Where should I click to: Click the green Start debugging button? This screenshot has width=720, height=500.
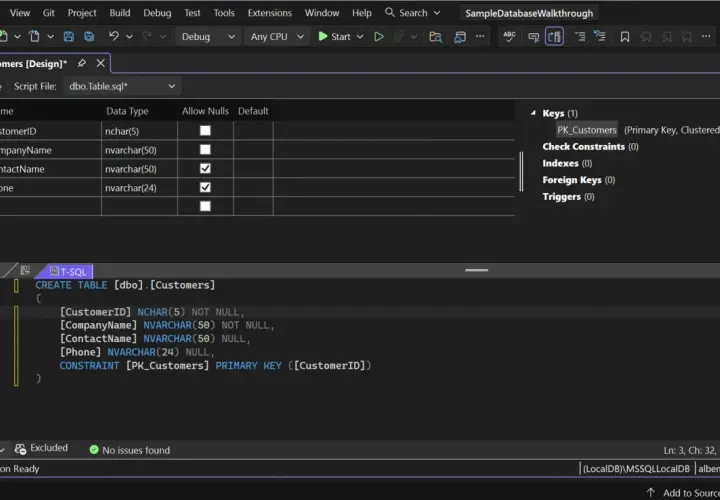[x=334, y=37]
